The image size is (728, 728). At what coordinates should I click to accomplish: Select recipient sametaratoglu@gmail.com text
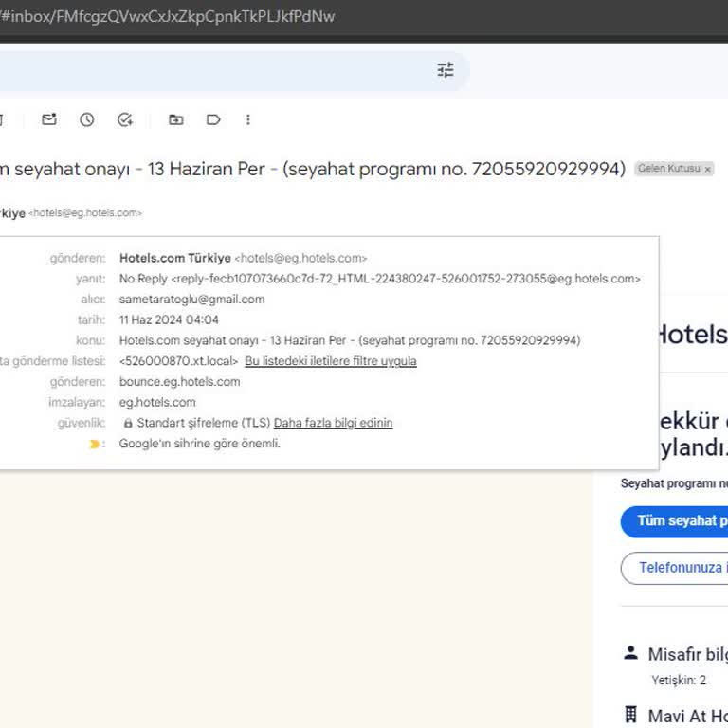pos(191,299)
